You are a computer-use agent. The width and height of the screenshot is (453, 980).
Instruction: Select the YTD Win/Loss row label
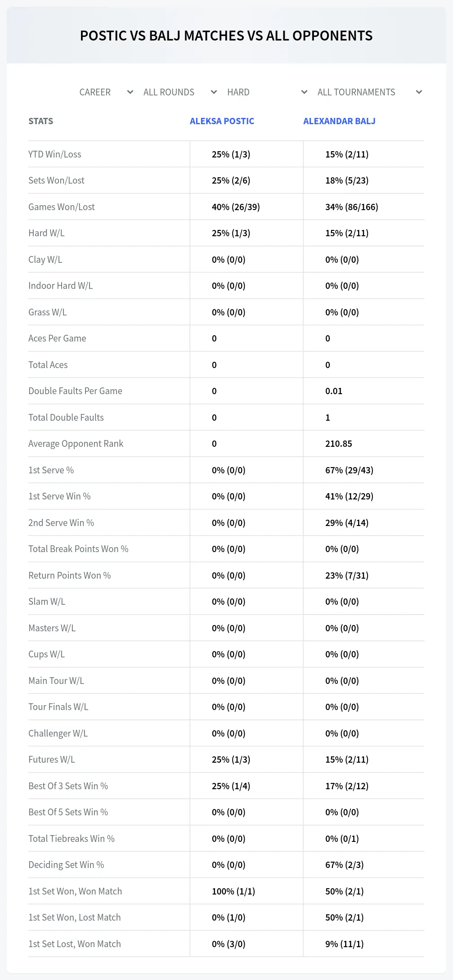tap(54, 154)
